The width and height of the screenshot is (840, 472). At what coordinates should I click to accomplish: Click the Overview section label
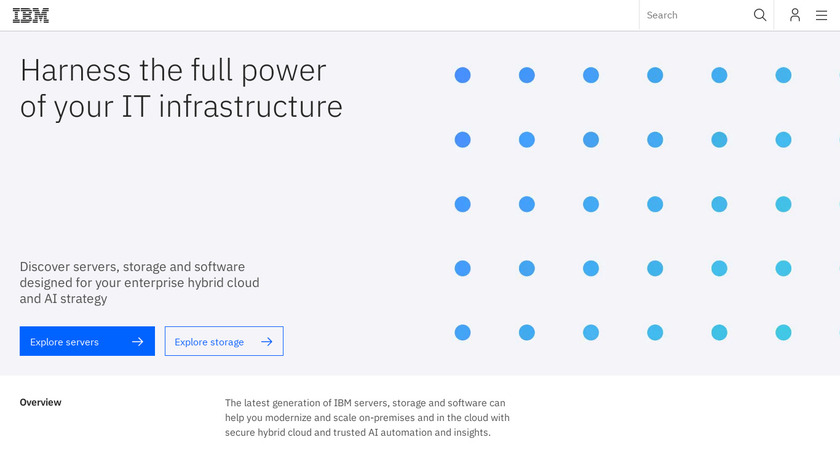tap(41, 402)
